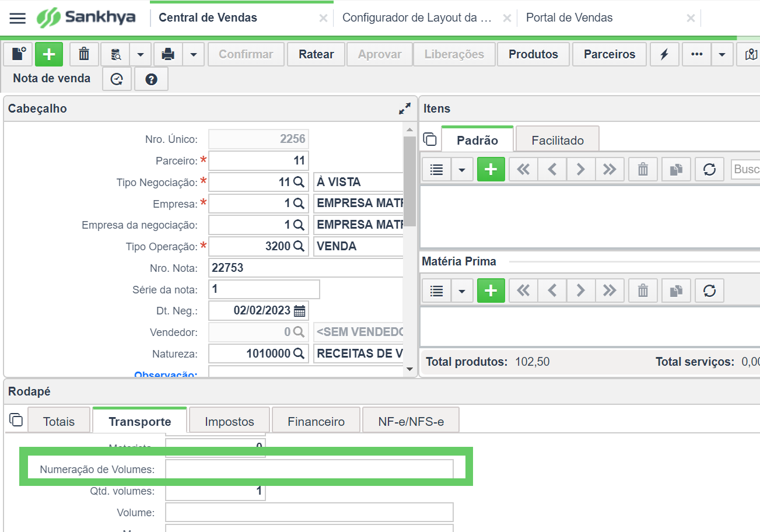Go to last record in Itens
The width and height of the screenshot is (760, 532).
[x=610, y=169]
